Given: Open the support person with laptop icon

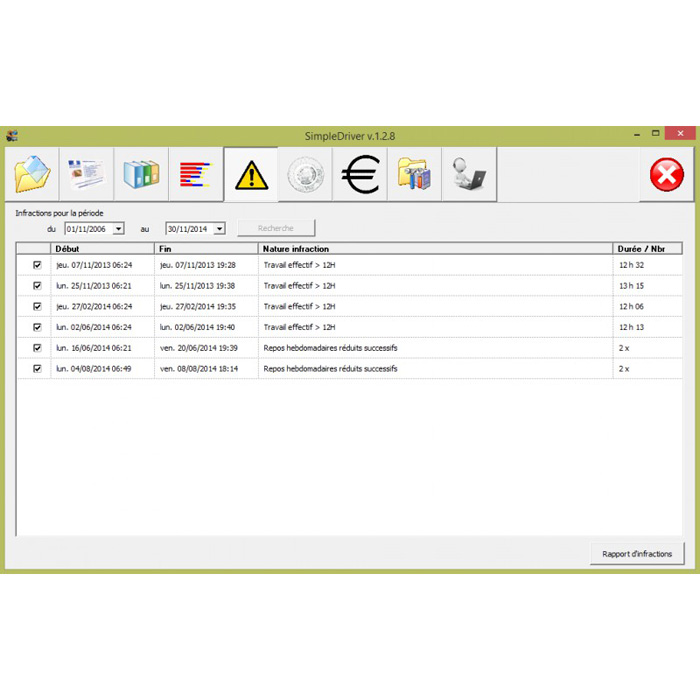Looking at the screenshot, I should pyautogui.click(x=468, y=174).
